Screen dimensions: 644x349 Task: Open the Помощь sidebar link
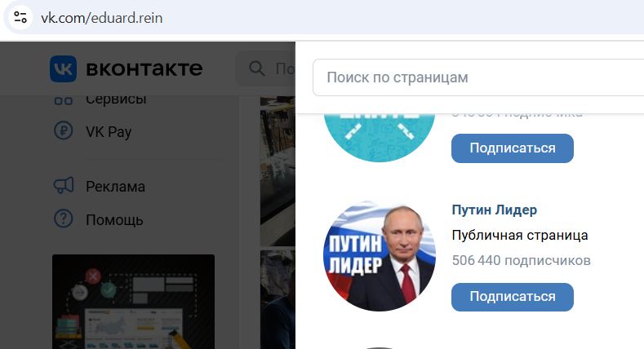(x=114, y=220)
